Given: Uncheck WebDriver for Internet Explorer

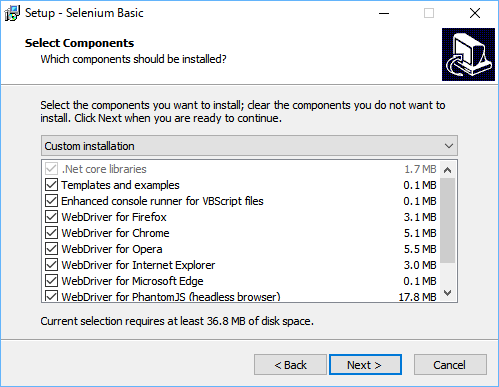Looking at the screenshot, I should [51, 265].
